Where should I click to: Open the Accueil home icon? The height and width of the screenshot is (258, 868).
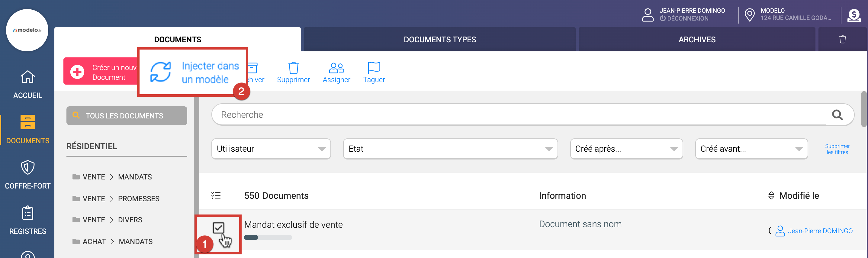(x=27, y=77)
